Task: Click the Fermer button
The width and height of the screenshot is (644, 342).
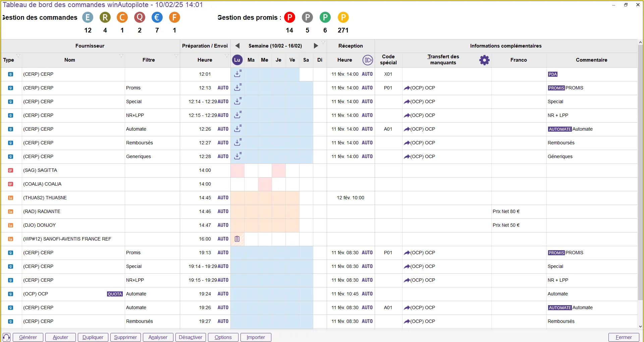Action: (624, 337)
